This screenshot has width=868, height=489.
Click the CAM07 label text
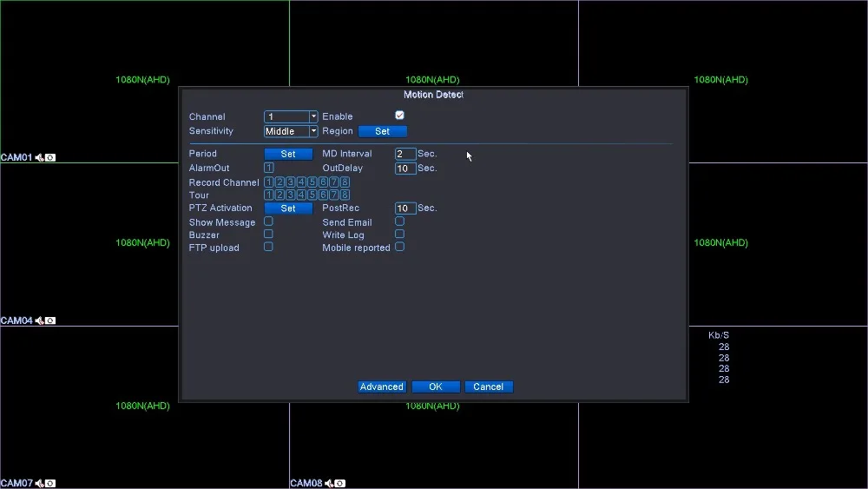coord(16,484)
